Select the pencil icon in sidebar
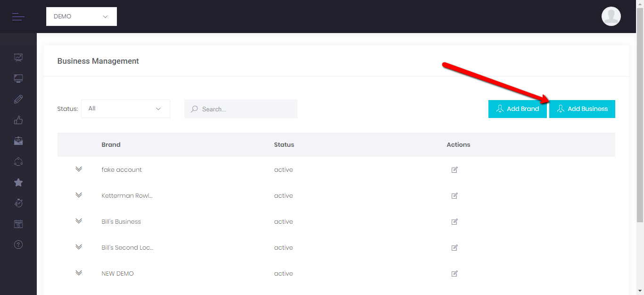Screen dimensions: 644x295 pos(18,99)
